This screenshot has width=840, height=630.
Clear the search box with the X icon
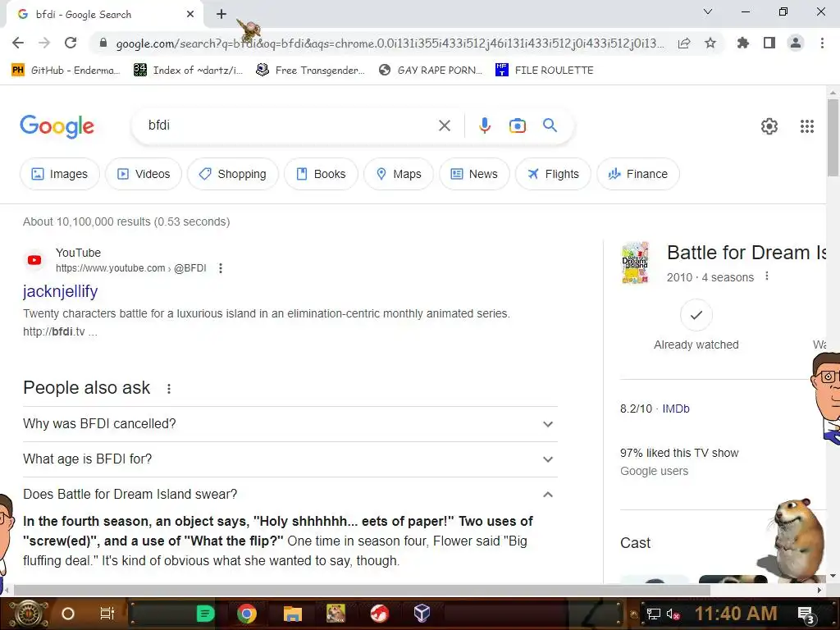point(444,126)
